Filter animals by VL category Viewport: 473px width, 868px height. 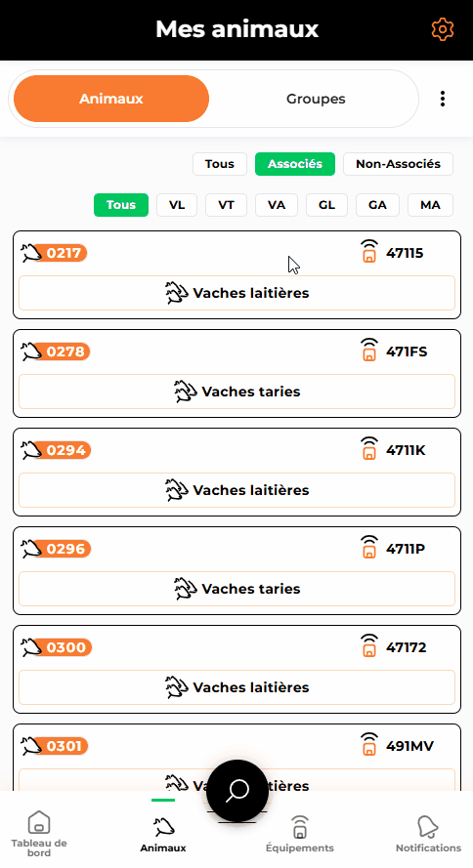(177, 205)
